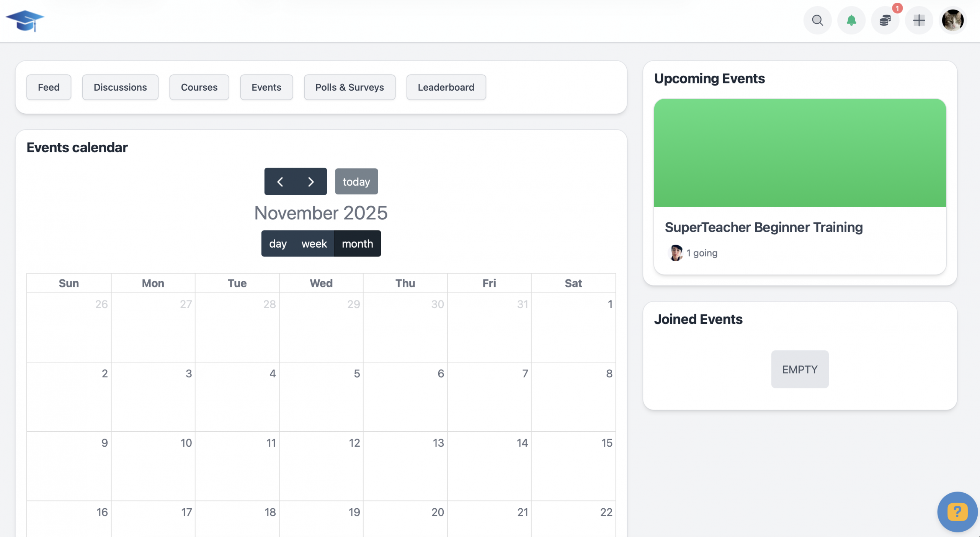Switch calendar to week view
This screenshot has width=980, height=537.
pos(314,244)
